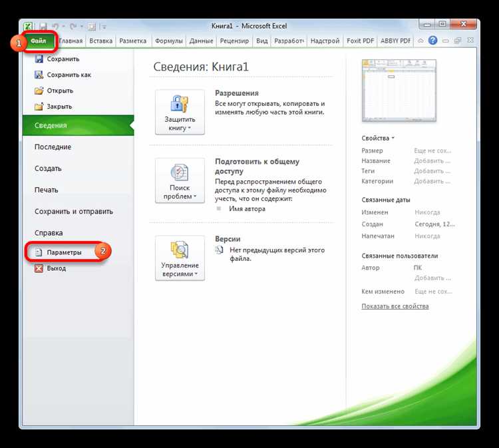Switch to the Формулы ribbon tab
Image resolution: width=499 pixels, height=448 pixels.
click(x=169, y=41)
